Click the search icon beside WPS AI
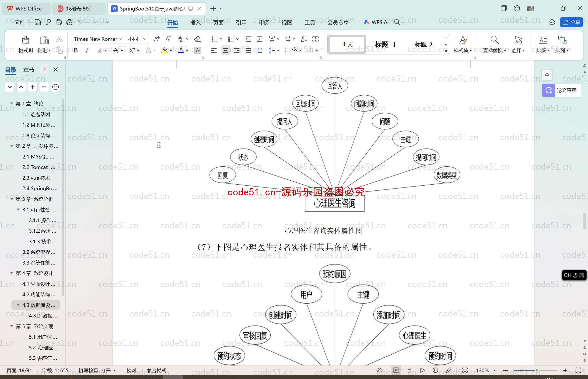The width and height of the screenshot is (588, 379). pos(397,22)
